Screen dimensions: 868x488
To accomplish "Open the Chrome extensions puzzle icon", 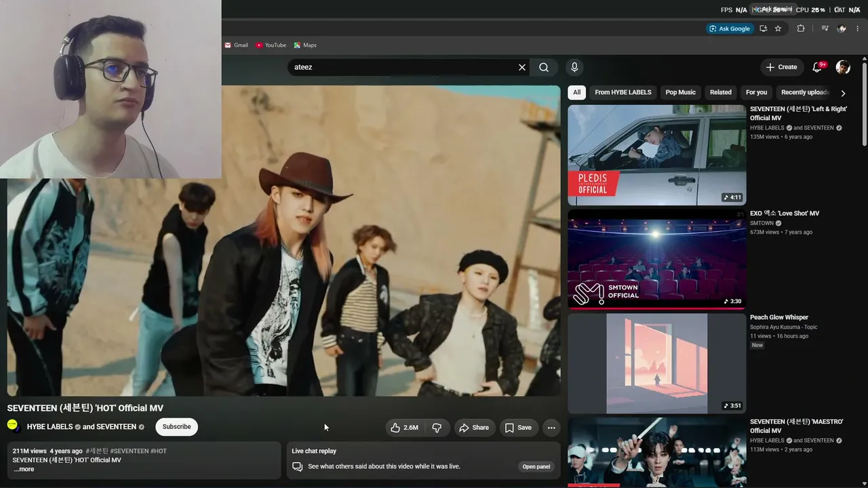I will coord(801,28).
